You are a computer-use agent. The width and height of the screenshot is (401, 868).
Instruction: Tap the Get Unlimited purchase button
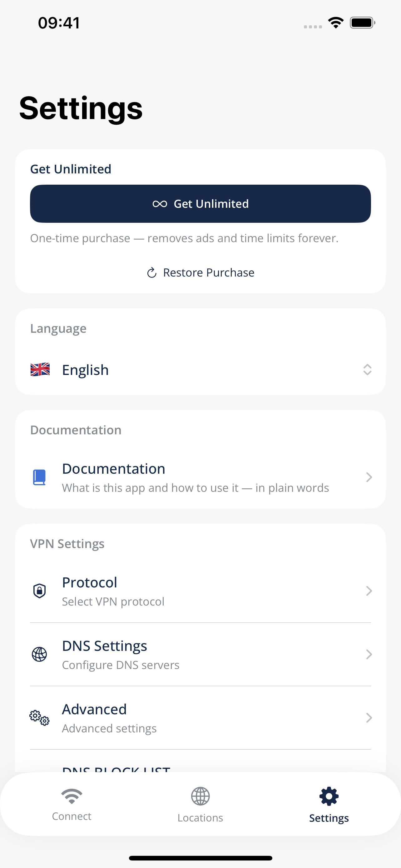[x=200, y=203]
